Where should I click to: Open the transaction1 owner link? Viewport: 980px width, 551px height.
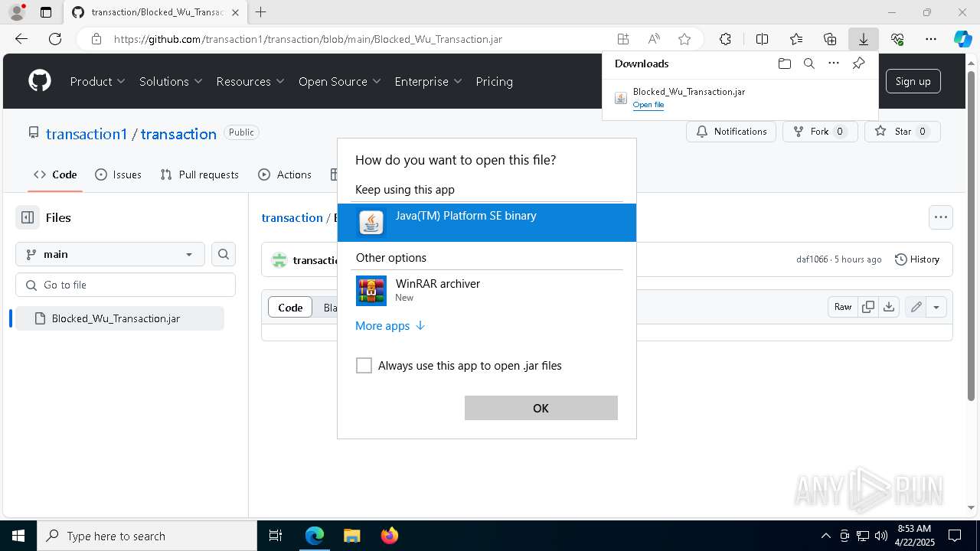87,134
